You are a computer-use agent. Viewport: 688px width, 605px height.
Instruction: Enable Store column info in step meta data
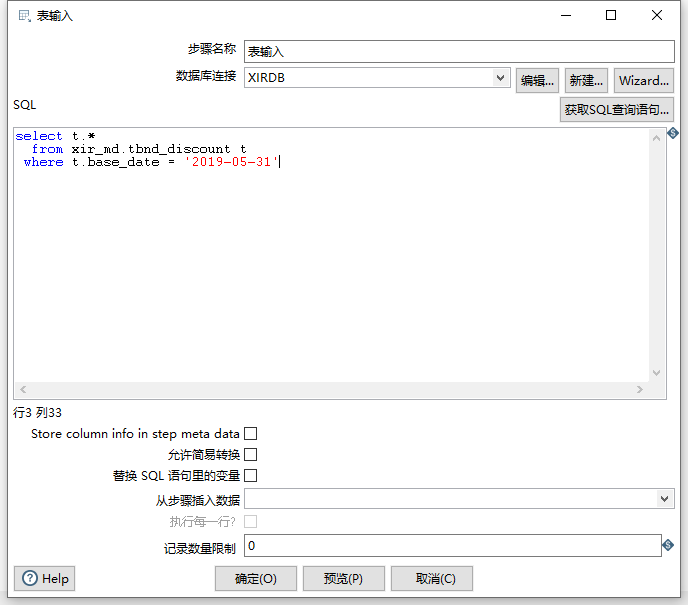coord(251,433)
